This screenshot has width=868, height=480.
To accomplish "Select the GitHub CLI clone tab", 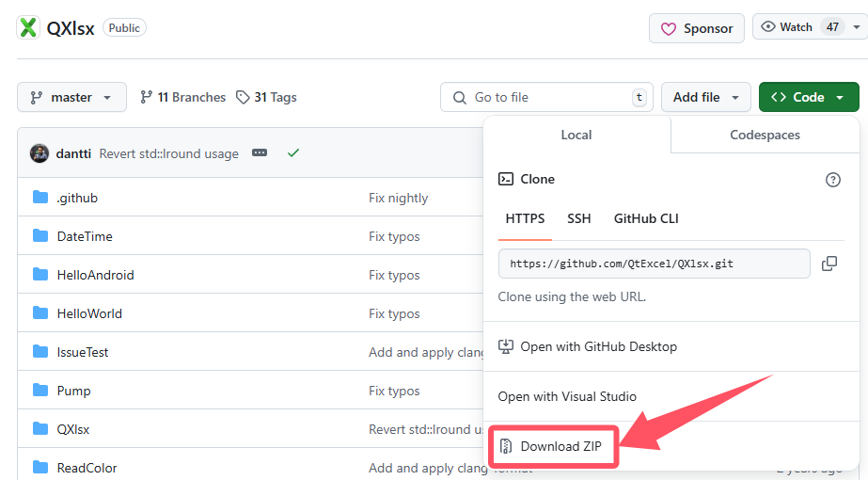I will (x=646, y=219).
